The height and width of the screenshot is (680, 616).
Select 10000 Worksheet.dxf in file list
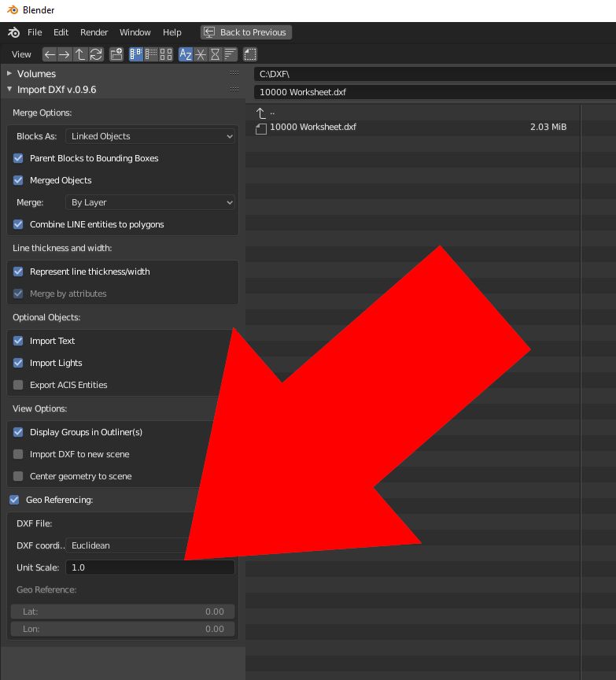313,127
